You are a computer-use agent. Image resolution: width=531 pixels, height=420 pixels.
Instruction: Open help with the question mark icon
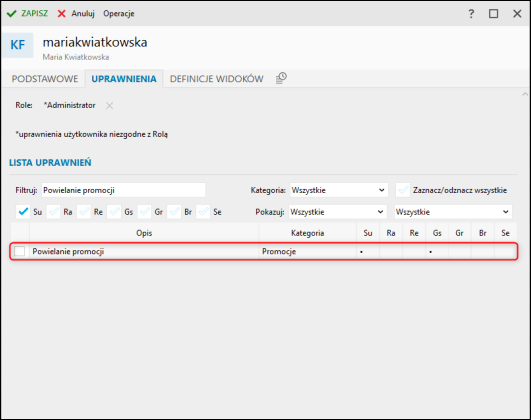click(x=471, y=14)
